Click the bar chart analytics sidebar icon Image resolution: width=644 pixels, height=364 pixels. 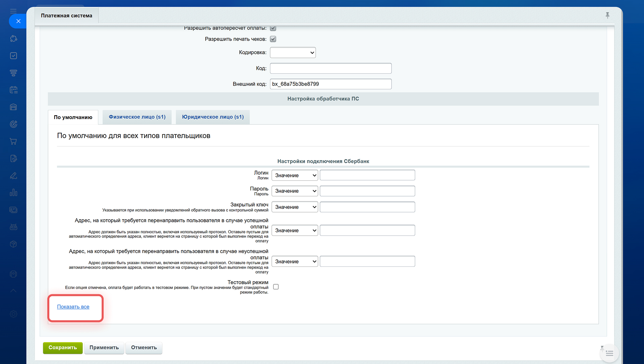pyautogui.click(x=13, y=193)
